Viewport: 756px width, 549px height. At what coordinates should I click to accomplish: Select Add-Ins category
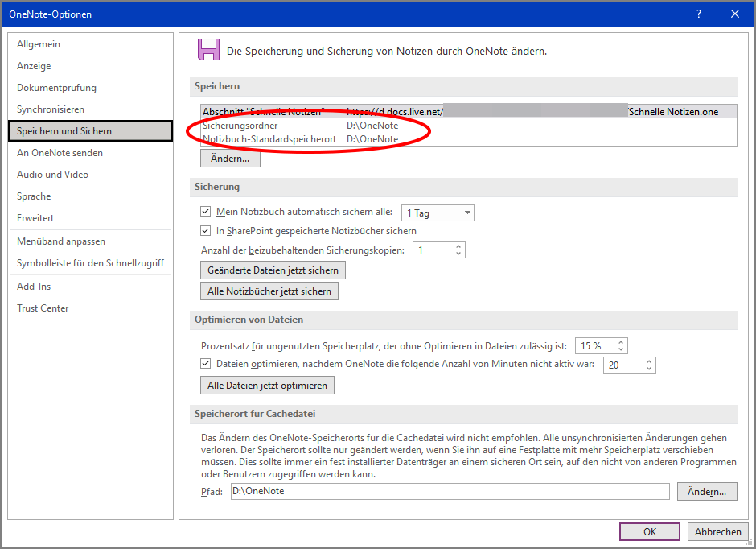point(90,286)
